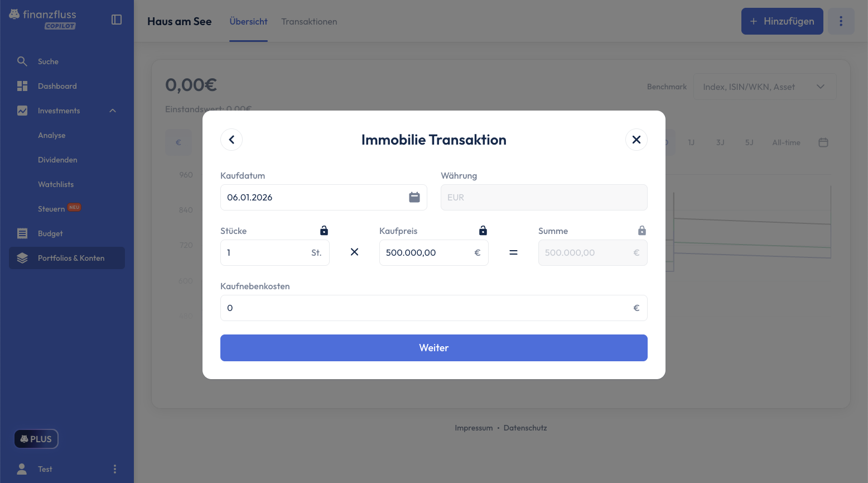The image size is (868, 483).
Task: Edit the Kaufpreis amount field
Action: (x=424, y=253)
